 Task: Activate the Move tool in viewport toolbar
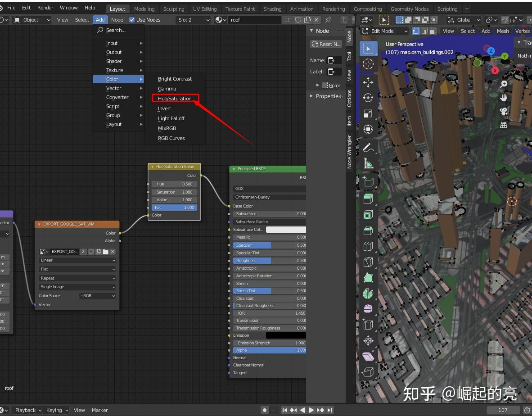[x=368, y=82]
